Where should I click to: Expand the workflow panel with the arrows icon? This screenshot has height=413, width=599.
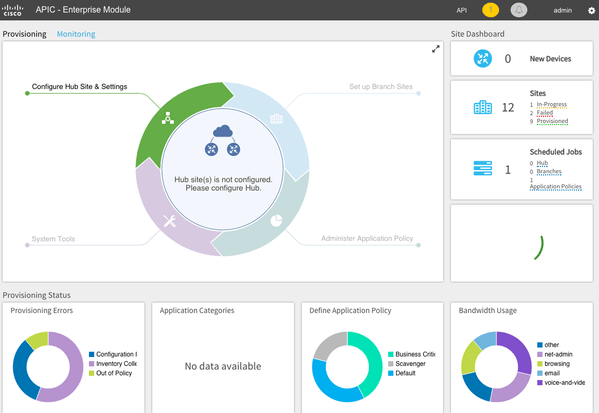click(435, 49)
